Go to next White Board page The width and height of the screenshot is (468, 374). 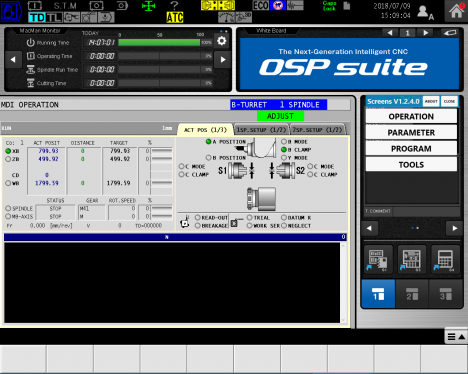point(425,33)
